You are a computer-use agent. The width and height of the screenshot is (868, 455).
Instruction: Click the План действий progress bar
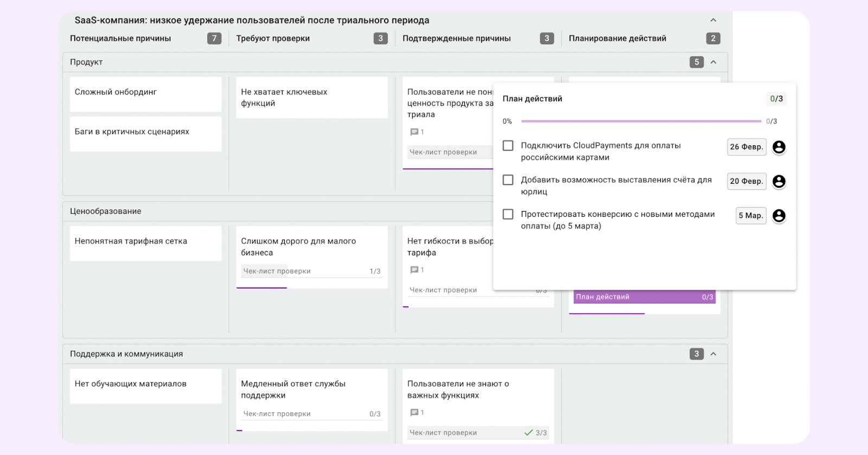point(641,121)
